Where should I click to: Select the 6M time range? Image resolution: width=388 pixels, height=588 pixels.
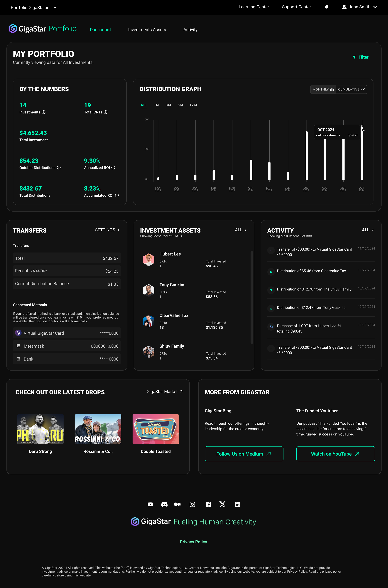tap(180, 105)
